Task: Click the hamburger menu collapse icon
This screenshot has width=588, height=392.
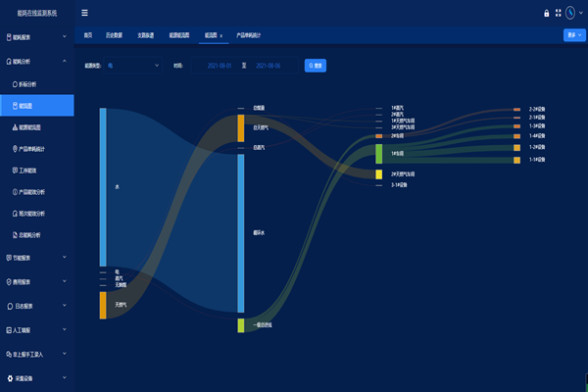Action: click(84, 13)
